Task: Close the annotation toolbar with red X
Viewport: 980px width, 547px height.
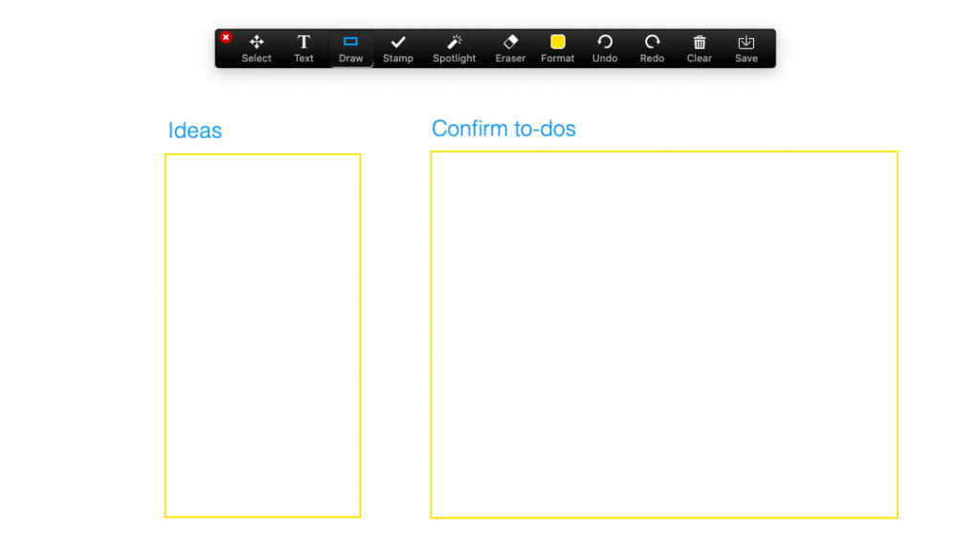Action: click(x=226, y=37)
